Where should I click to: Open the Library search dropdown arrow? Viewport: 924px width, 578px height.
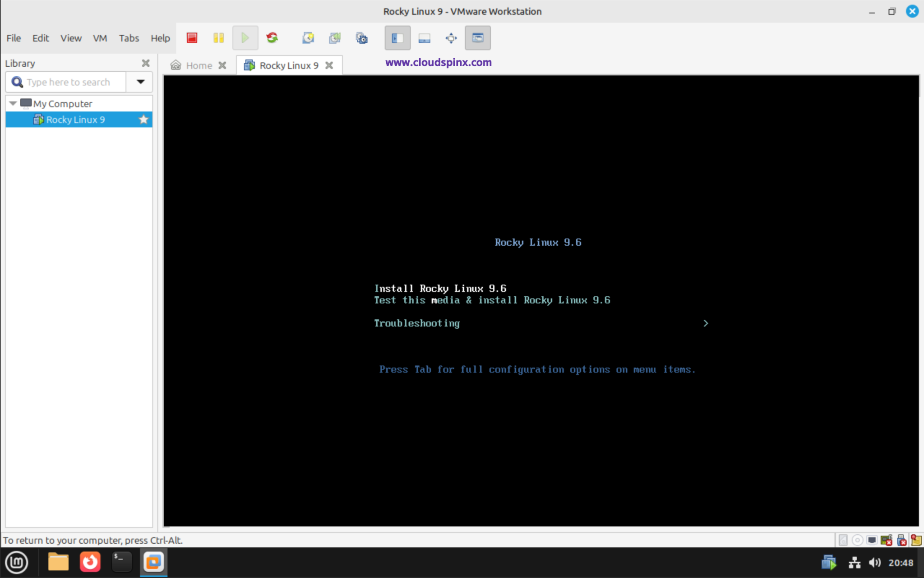139,82
